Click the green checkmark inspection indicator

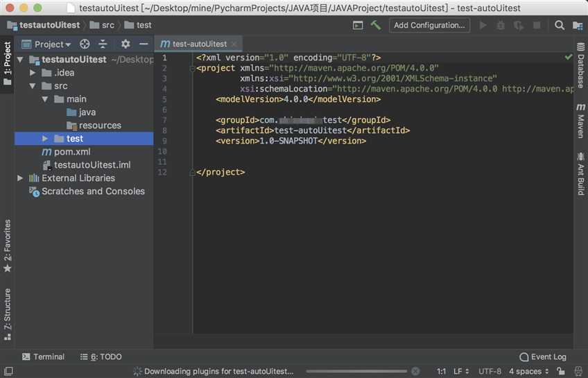coord(569,57)
